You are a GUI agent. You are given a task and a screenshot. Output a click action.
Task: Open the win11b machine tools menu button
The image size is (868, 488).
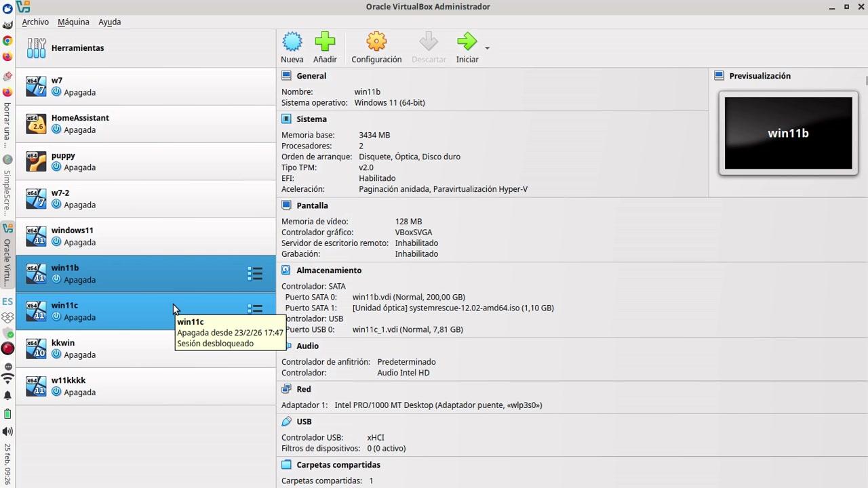click(255, 274)
